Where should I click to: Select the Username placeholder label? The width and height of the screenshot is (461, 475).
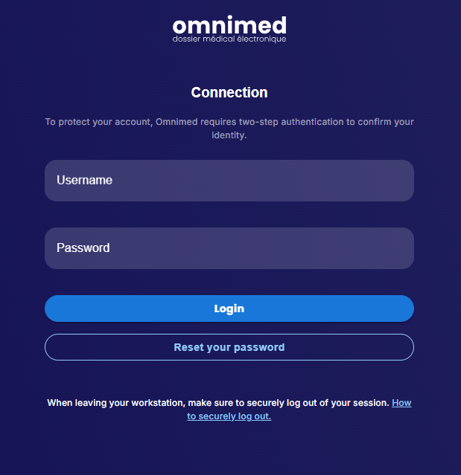tap(84, 180)
